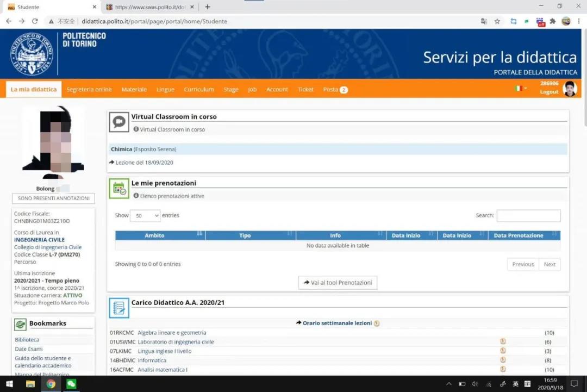587x392 pixels.
Task: Click the Carico Didattico notebook icon
Action: [119, 308]
